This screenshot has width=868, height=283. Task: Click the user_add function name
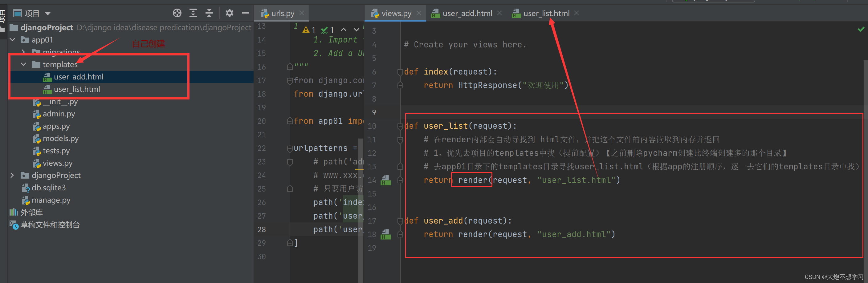pyautogui.click(x=443, y=221)
